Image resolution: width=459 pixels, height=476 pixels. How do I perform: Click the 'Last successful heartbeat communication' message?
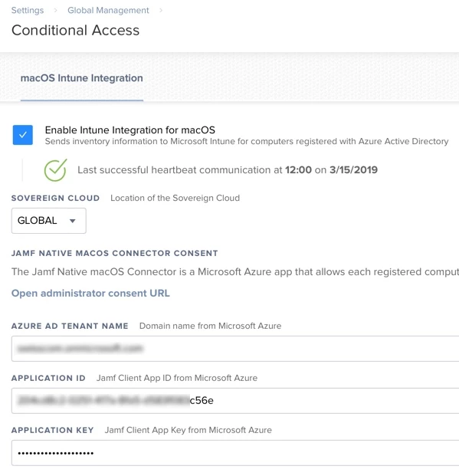tap(228, 170)
